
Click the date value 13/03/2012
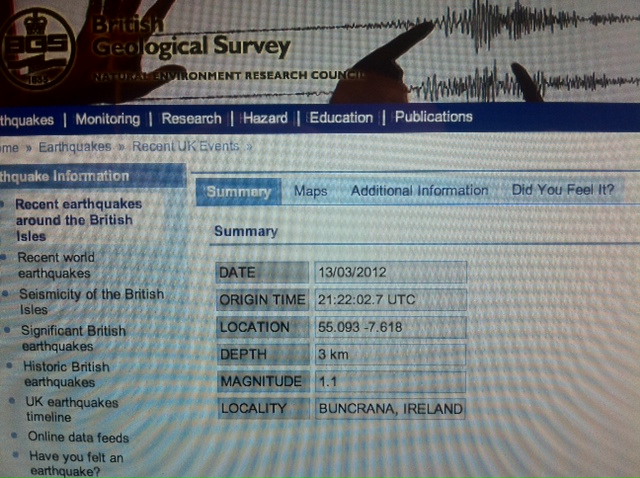coord(390,272)
